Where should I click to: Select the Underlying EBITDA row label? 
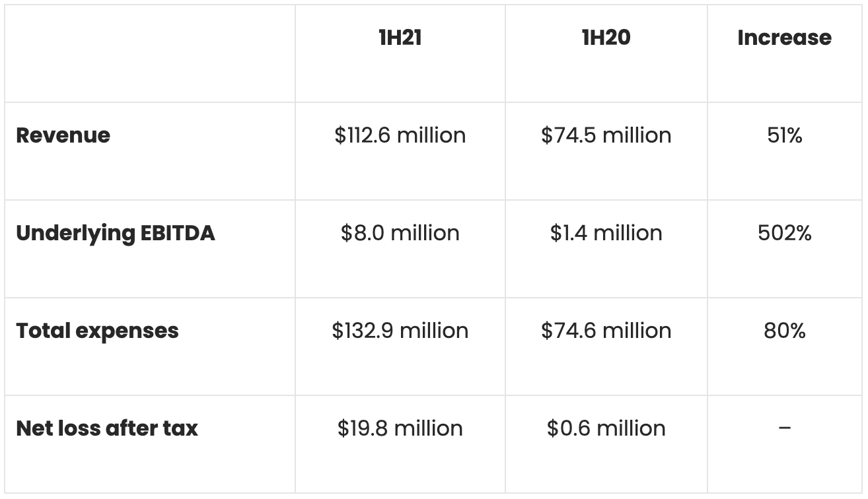(116, 233)
